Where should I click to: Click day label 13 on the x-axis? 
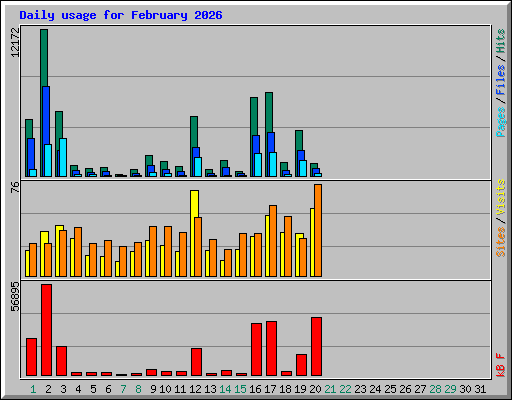click(x=210, y=389)
